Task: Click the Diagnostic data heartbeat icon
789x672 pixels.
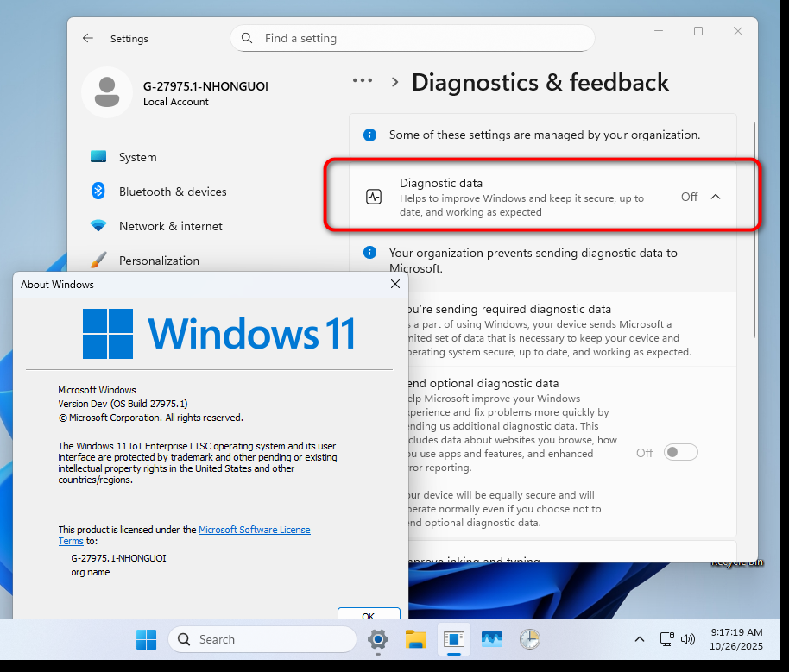Action: [x=374, y=197]
